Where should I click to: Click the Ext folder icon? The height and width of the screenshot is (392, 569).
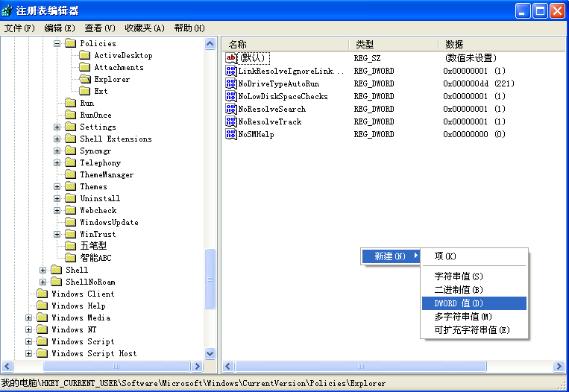tap(84, 91)
